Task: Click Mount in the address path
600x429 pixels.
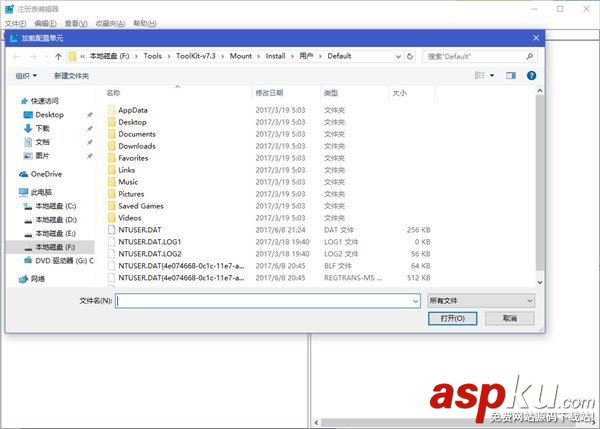Action: click(241, 56)
